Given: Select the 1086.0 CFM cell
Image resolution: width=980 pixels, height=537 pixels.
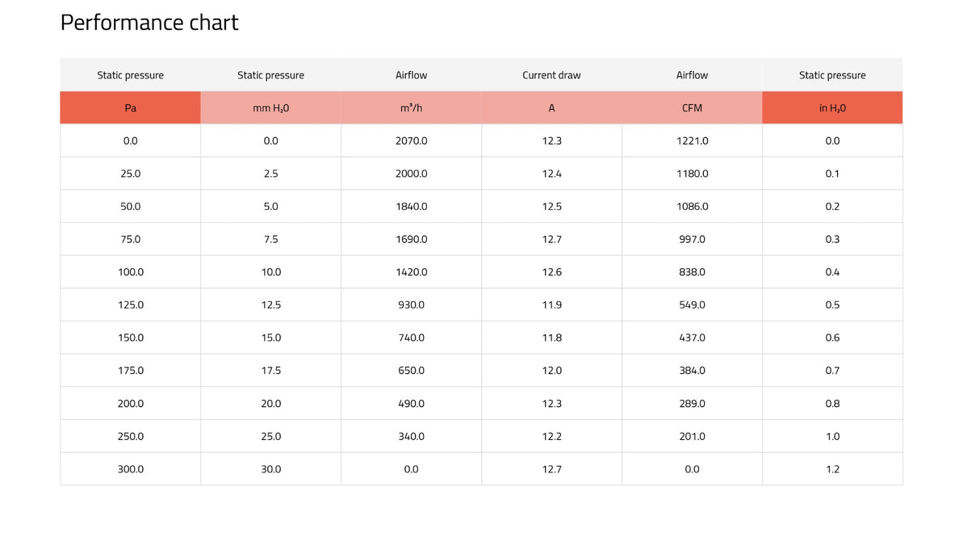Looking at the screenshot, I should coord(693,206).
